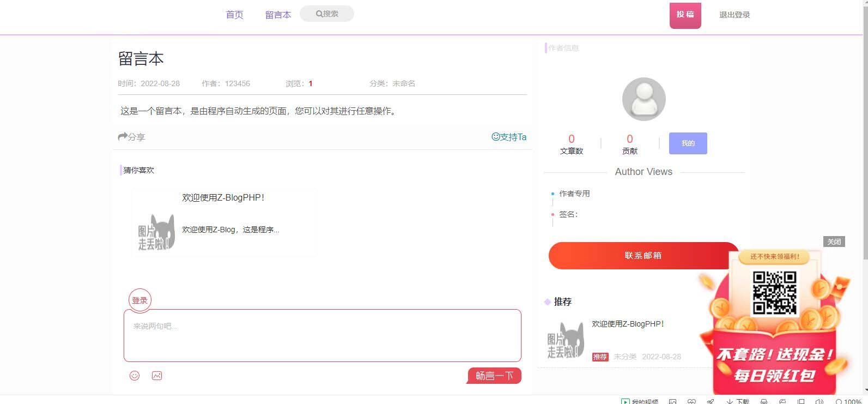Viewport: 868px width, 404px height.
Task: Open 欢迎使用Z-BlogPHP! title under 推荐
Action: click(628, 324)
